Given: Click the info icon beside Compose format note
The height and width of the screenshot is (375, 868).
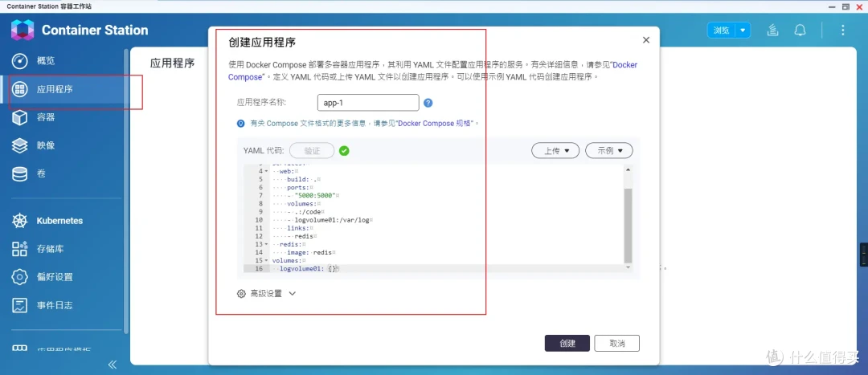Looking at the screenshot, I should pos(241,124).
